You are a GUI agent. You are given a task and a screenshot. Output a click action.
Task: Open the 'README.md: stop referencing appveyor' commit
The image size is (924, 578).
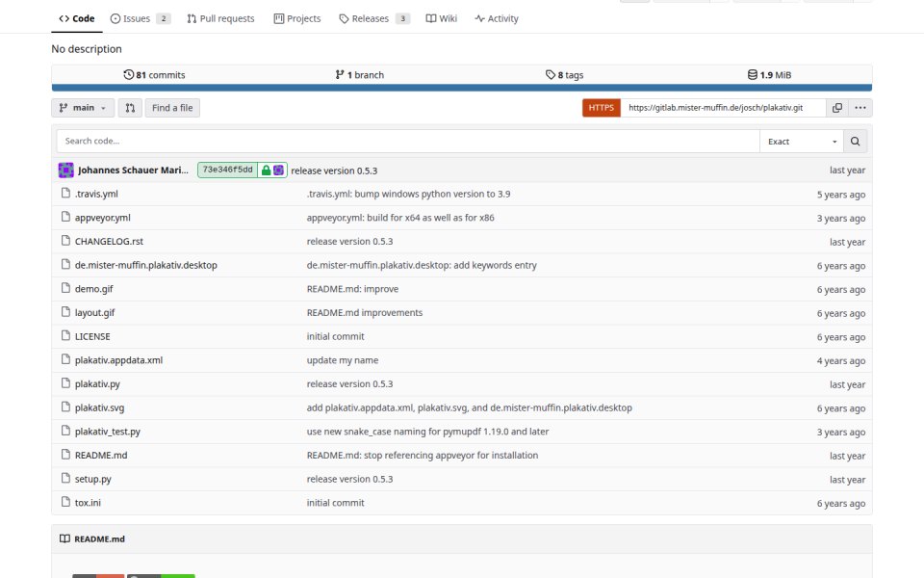pos(423,456)
